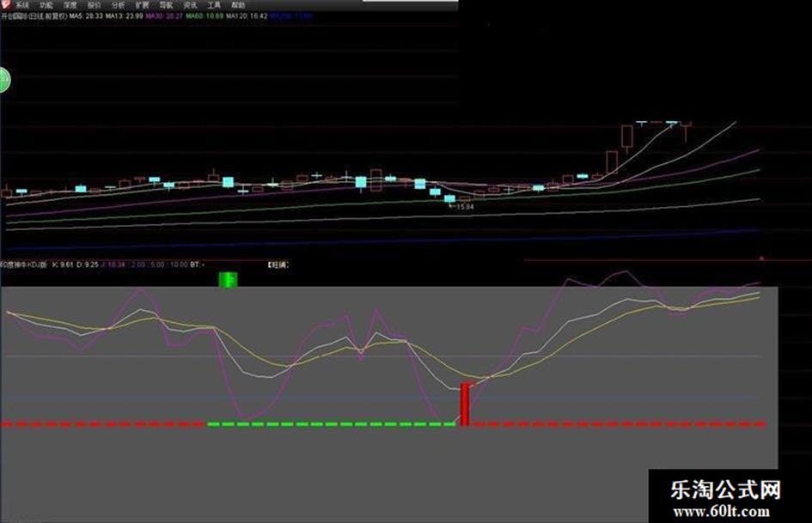Open the 资讯 menu
This screenshot has width=812, height=523.
pos(190,5)
